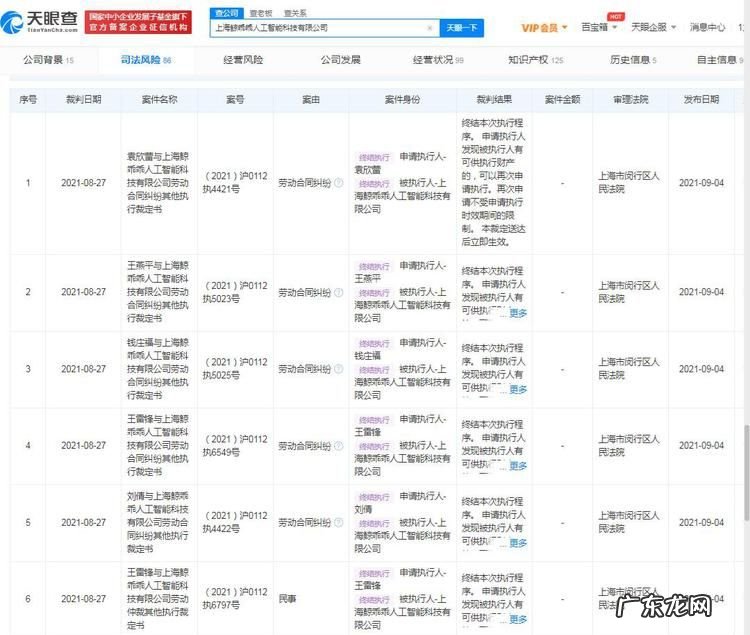Click help icon beside 劳动合同纠纷 in row 4

tap(339, 446)
